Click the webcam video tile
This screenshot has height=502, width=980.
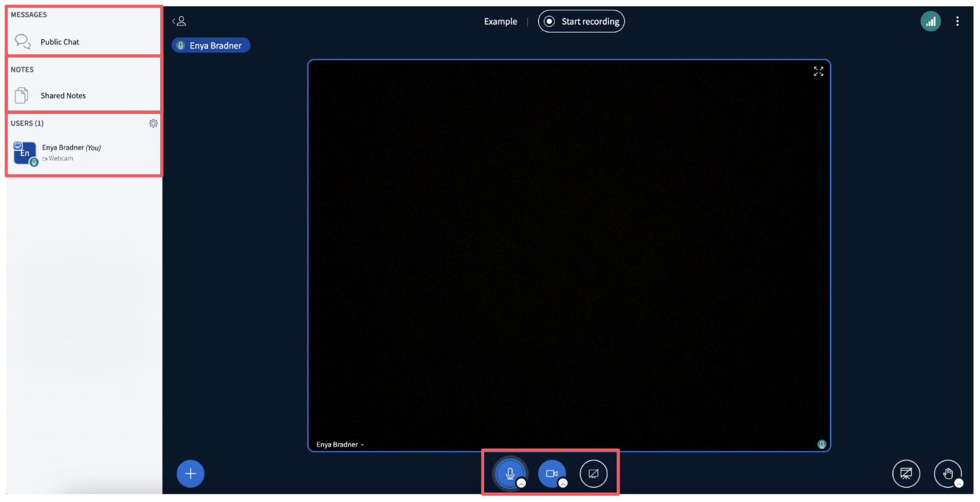tap(569, 256)
